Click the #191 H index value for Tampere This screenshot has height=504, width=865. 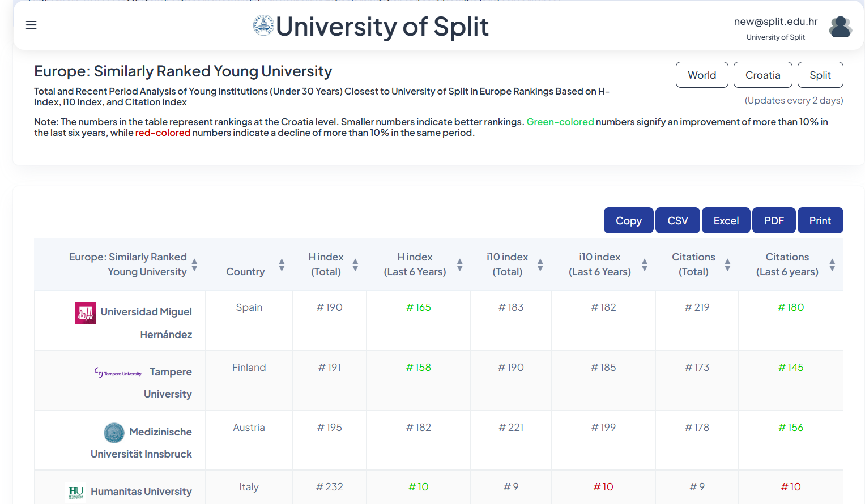click(330, 368)
